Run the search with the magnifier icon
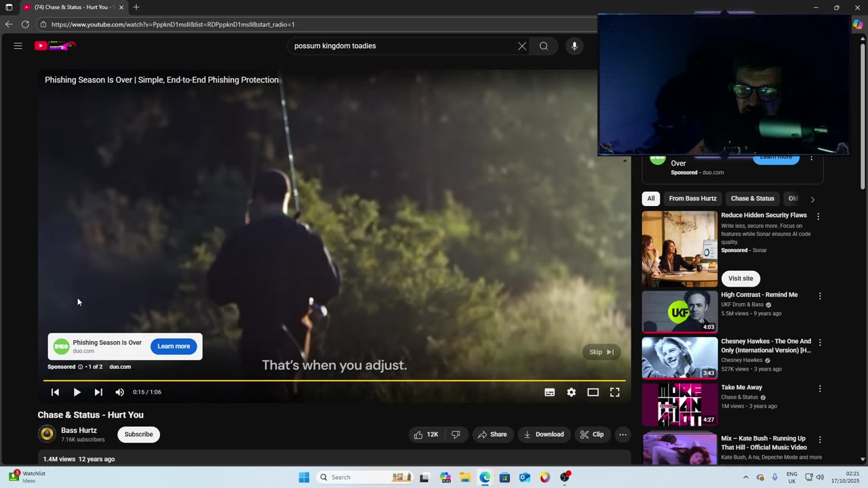 [544, 46]
